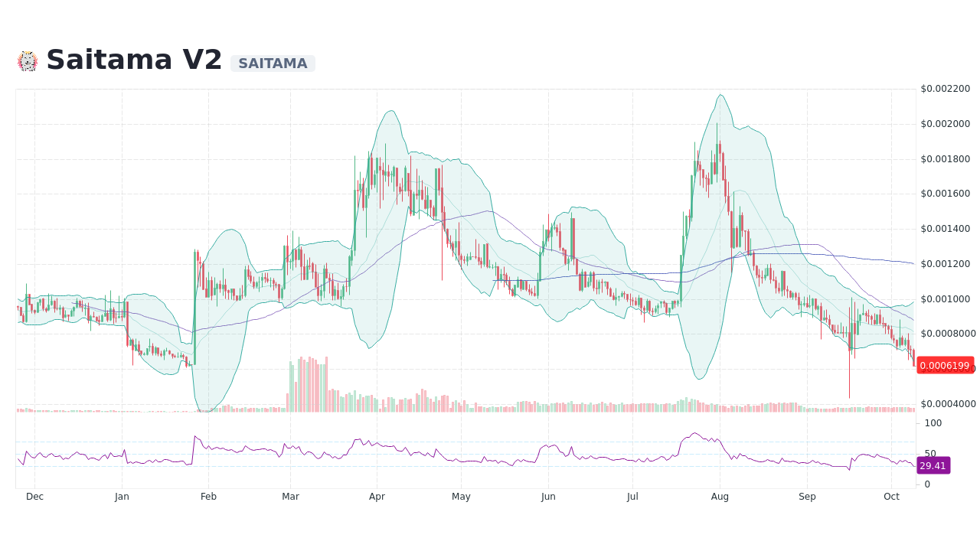Click the RSI axis value 0

[x=928, y=484]
